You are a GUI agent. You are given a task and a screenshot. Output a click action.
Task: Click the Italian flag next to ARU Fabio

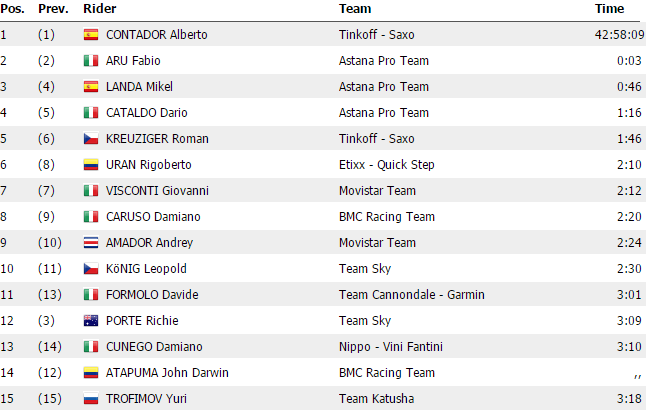pyautogui.click(x=90, y=61)
